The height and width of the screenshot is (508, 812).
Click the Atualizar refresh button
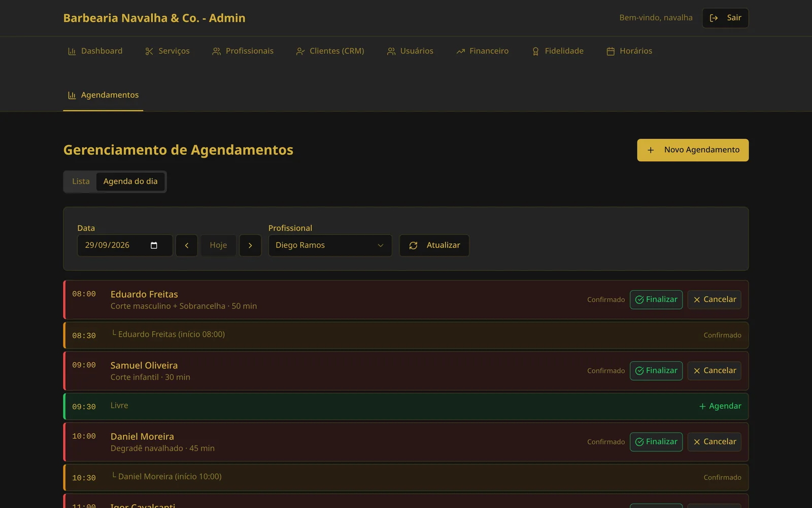tap(434, 245)
